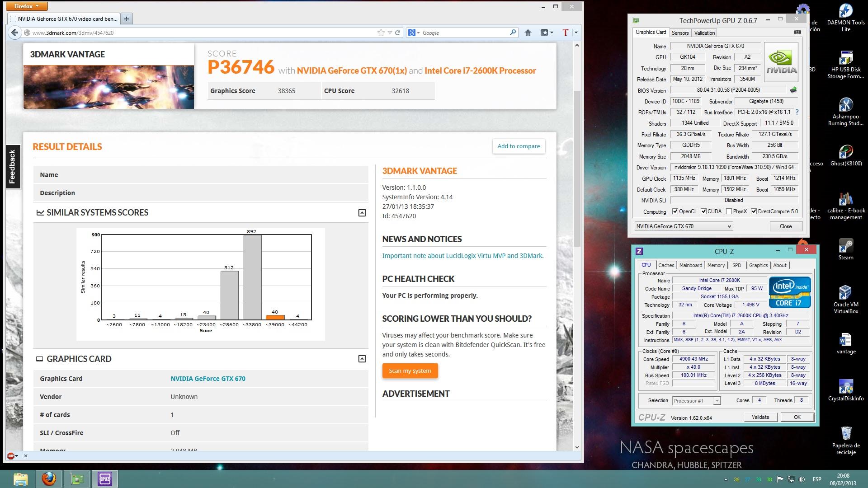
Task: Open Steam desktop icon
Action: click(x=846, y=249)
